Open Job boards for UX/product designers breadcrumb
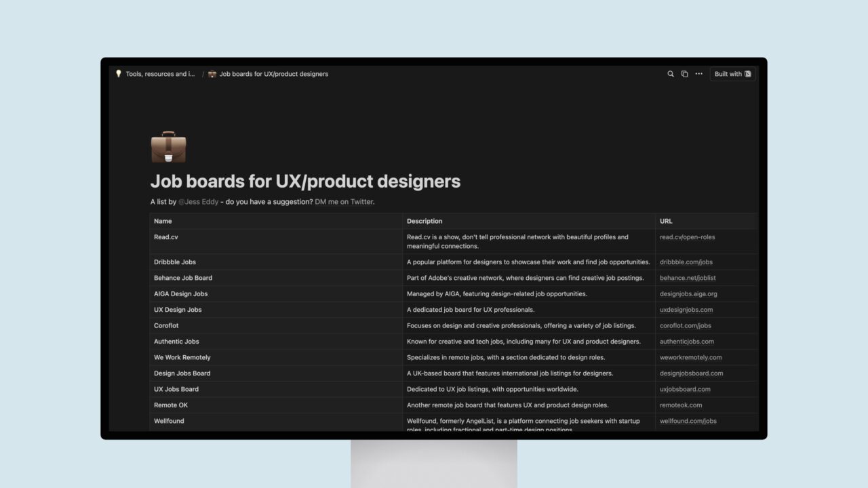The height and width of the screenshot is (488, 868). coord(274,74)
